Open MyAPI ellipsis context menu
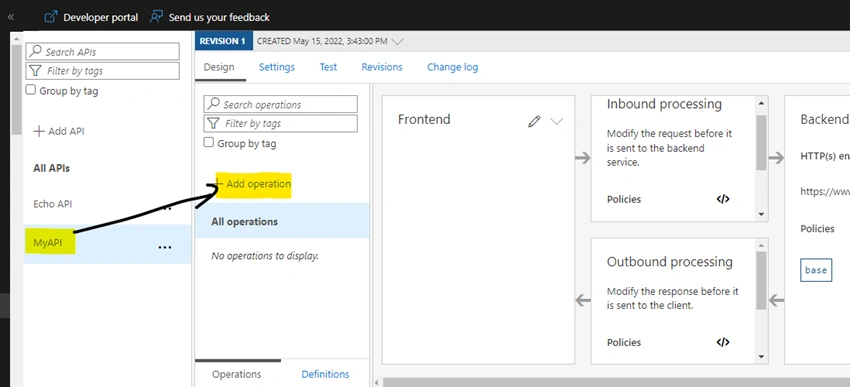Viewport: 850px width, 387px height. pos(164,247)
